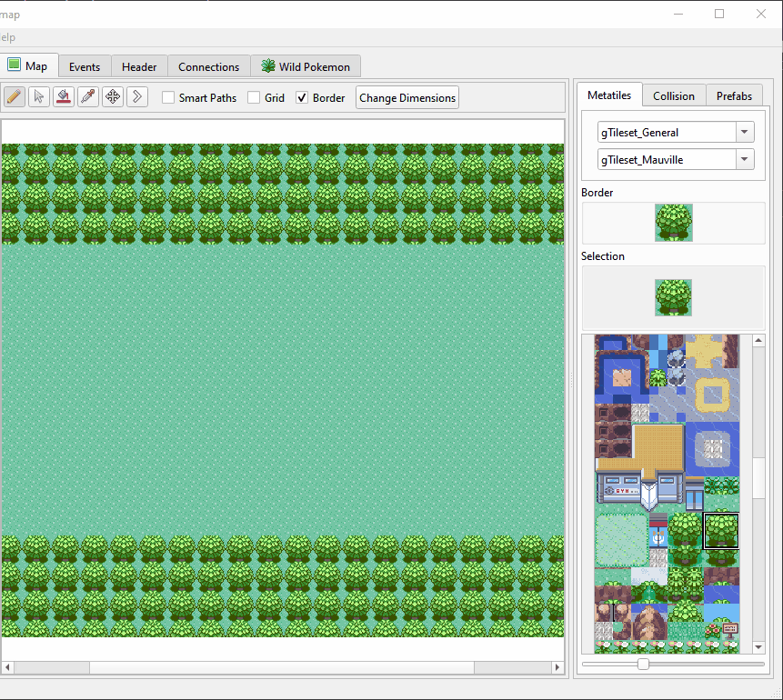Choose the Shift/Move map tool
The height and width of the screenshot is (700, 783).
(x=113, y=97)
